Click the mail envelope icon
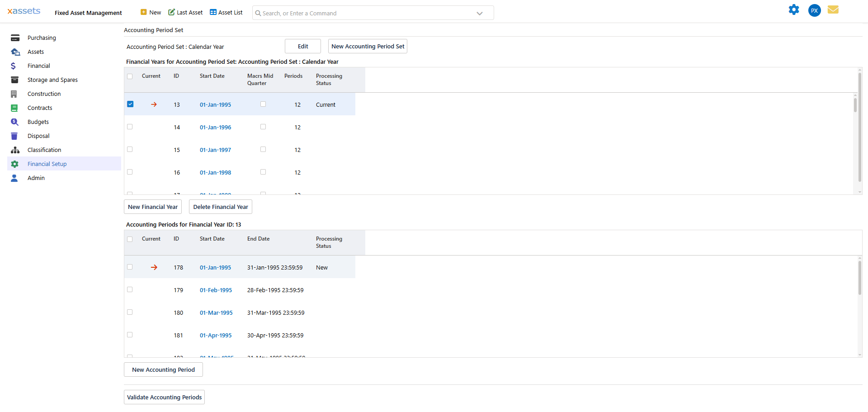This screenshot has width=868, height=412. click(833, 9)
